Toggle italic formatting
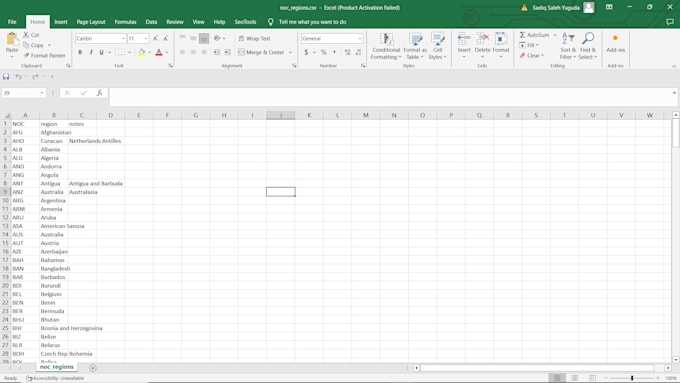This screenshot has width=680, height=383. [91, 52]
